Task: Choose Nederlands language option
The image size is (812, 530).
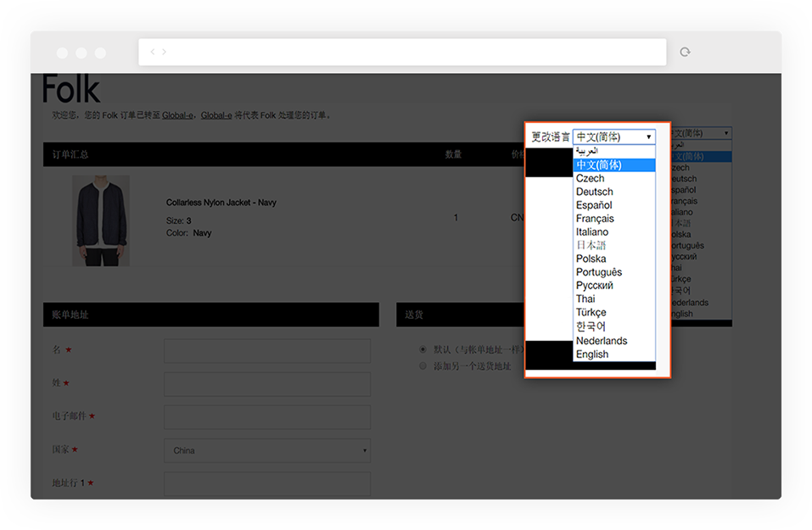Action: [x=614, y=341]
